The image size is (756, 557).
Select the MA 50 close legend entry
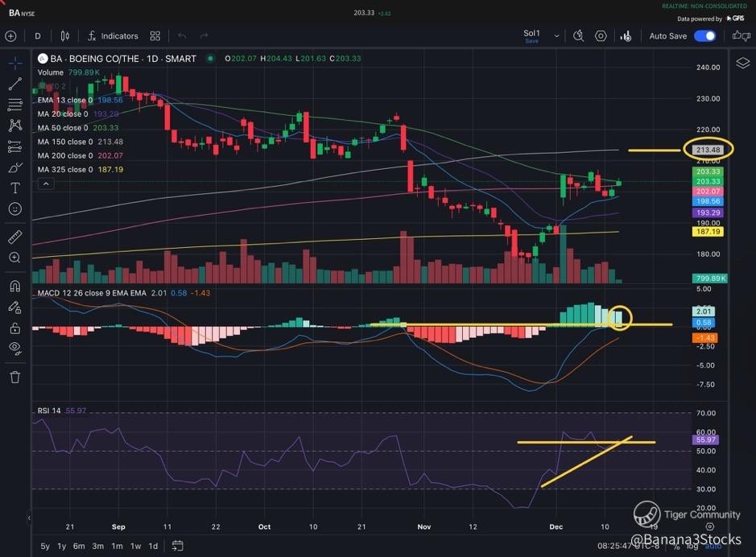[78, 128]
